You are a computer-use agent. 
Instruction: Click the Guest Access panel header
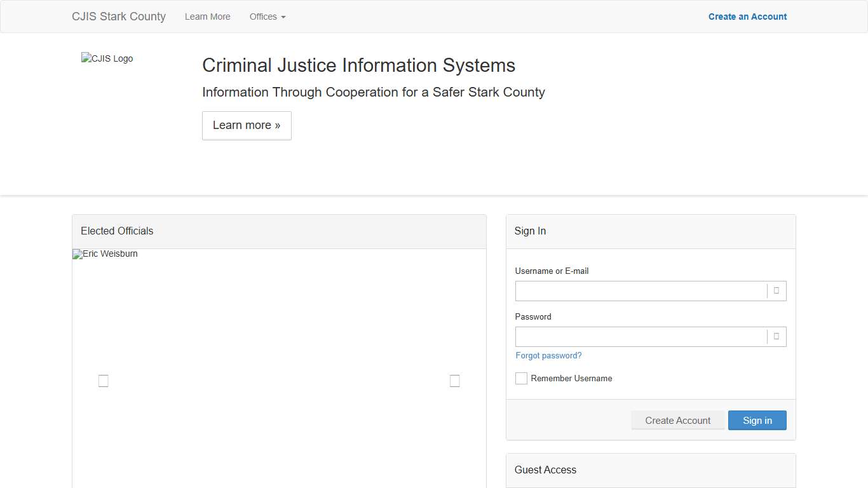coord(545,470)
